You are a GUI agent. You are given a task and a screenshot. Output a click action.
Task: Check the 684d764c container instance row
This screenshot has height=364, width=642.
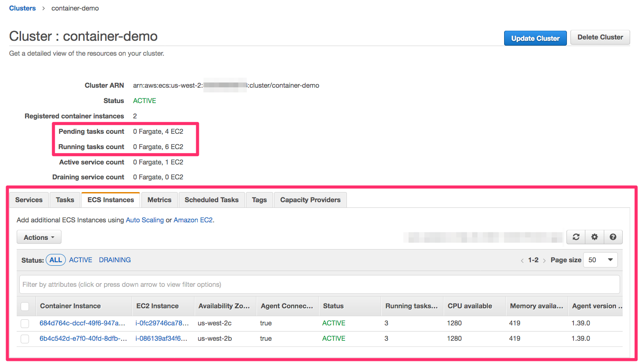pos(25,324)
